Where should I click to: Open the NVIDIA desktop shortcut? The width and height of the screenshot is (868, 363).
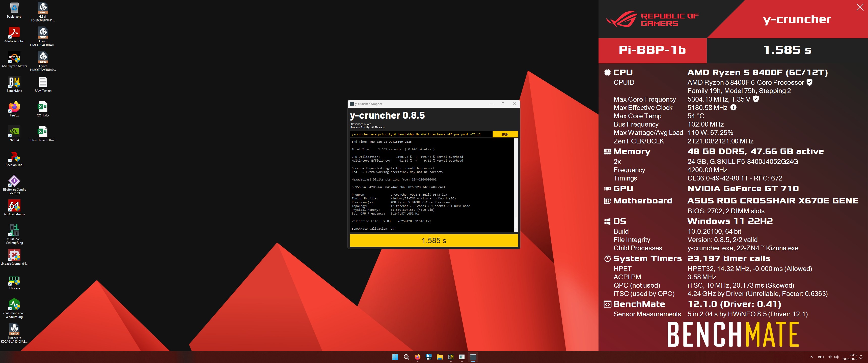[x=14, y=134]
